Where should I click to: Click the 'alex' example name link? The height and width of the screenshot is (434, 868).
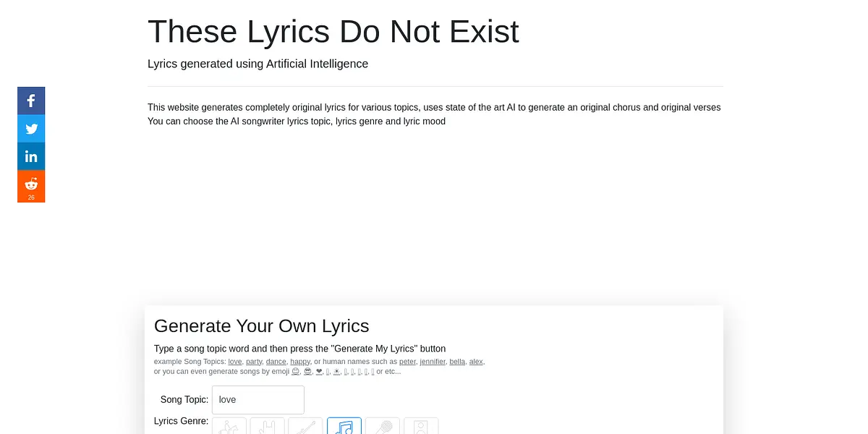click(x=476, y=362)
